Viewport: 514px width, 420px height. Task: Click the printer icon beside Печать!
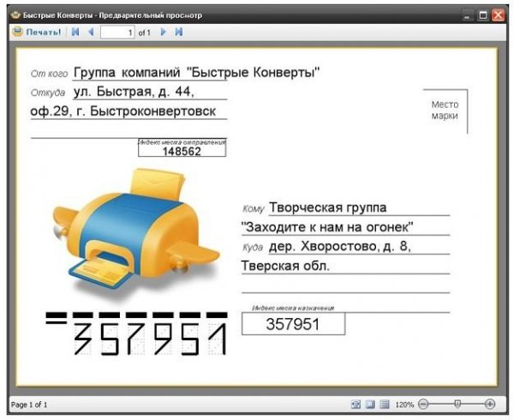click(x=17, y=32)
